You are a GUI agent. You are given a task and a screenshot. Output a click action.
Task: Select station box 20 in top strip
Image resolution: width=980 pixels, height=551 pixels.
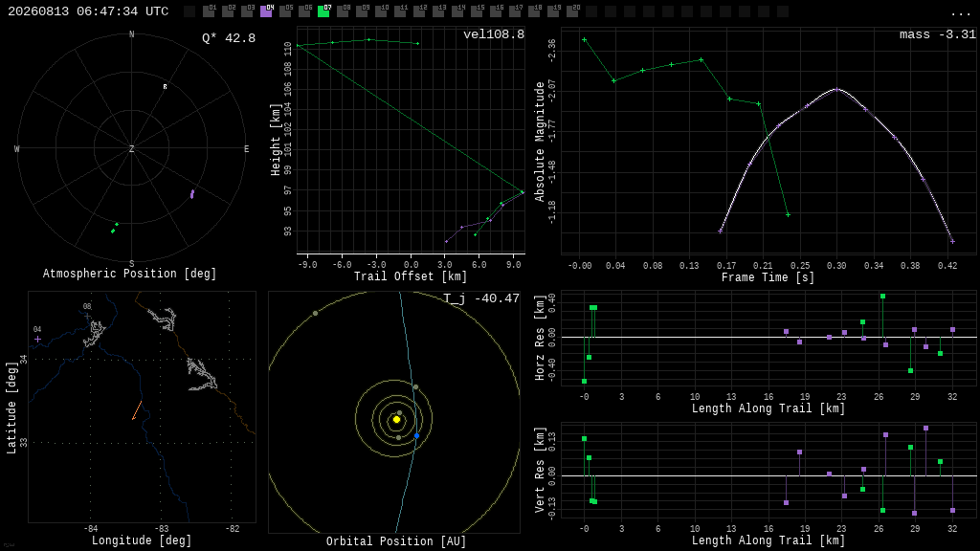coord(572,11)
